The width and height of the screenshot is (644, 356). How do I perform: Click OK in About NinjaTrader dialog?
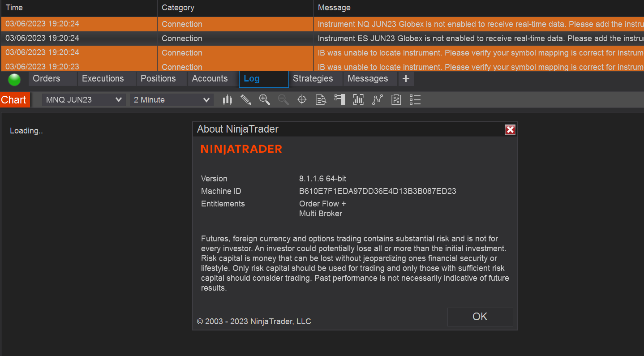(x=480, y=317)
